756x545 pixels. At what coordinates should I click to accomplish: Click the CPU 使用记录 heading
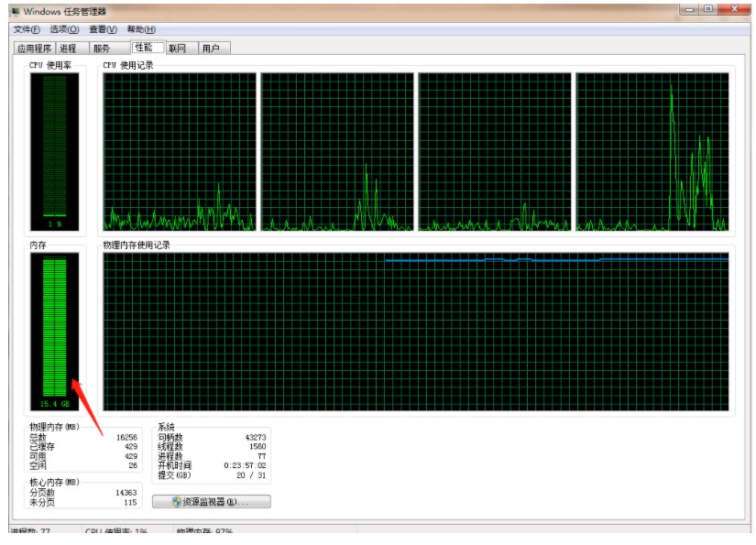128,65
